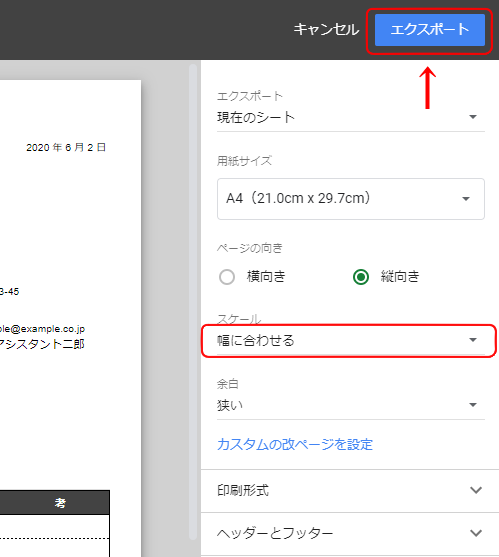
Task: Click the arrow on the スケール dropdown
Action: [473, 340]
